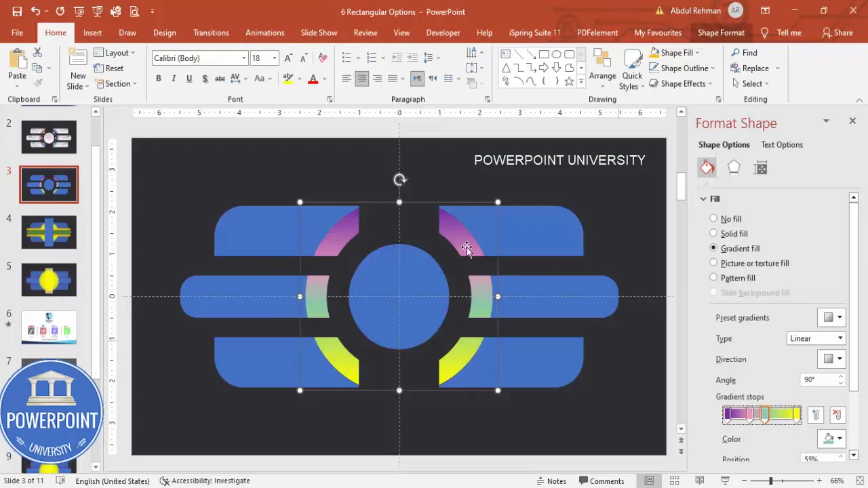This screenshot has height=488, width=868.
Task: Open the Preset gradients dropdown
Action: click(x=831, y=317)
